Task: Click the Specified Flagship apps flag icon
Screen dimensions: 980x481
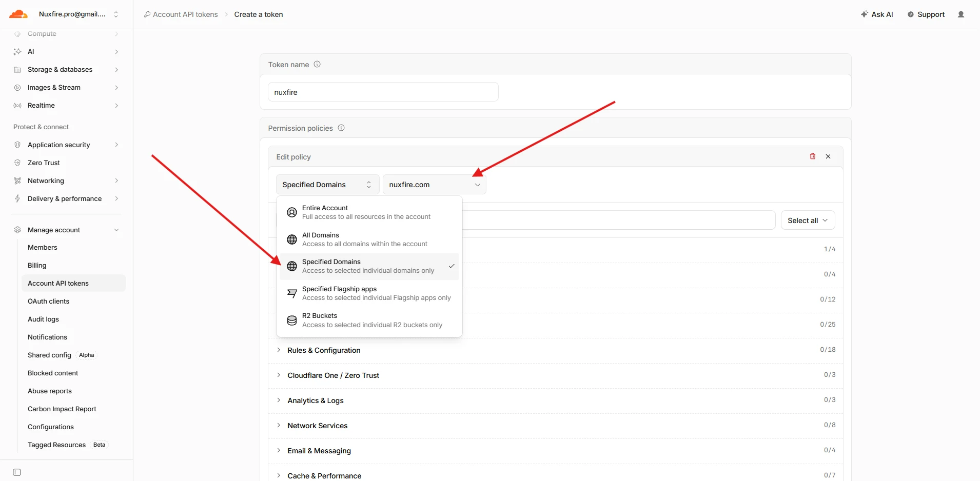Action: tap(292, 293)
